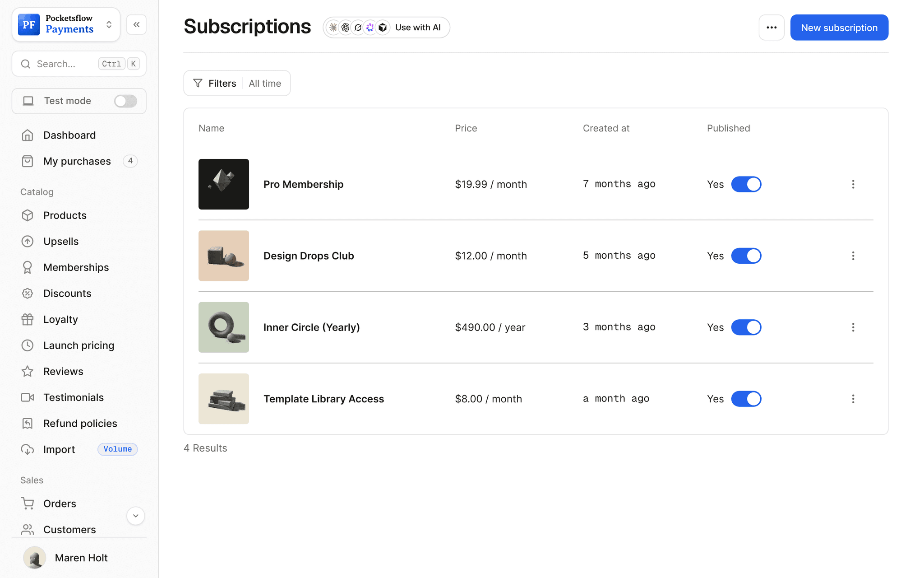
Task: Select the Memberships badge icon
Action: (x=28, y=267)
